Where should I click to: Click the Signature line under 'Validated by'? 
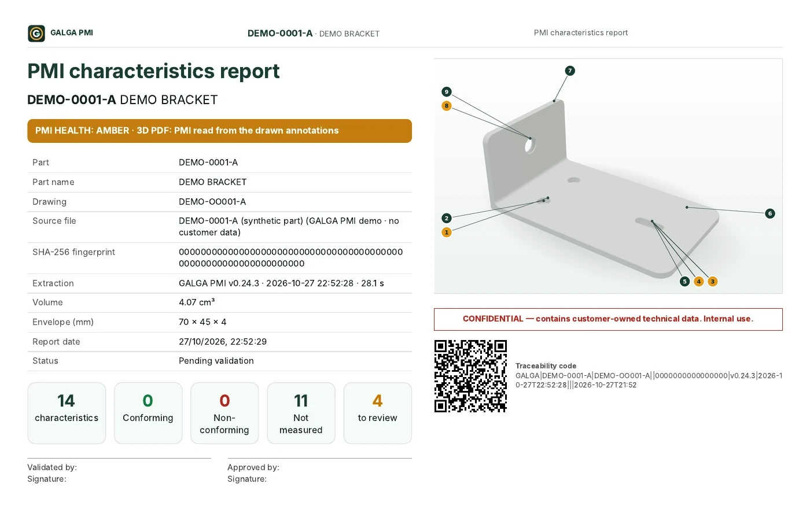(47, 479)
